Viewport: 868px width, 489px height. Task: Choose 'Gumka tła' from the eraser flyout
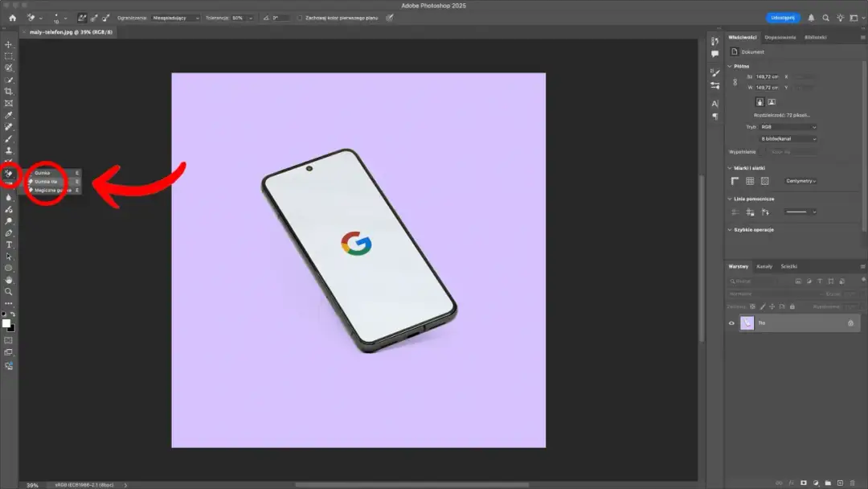click(47, 182)
